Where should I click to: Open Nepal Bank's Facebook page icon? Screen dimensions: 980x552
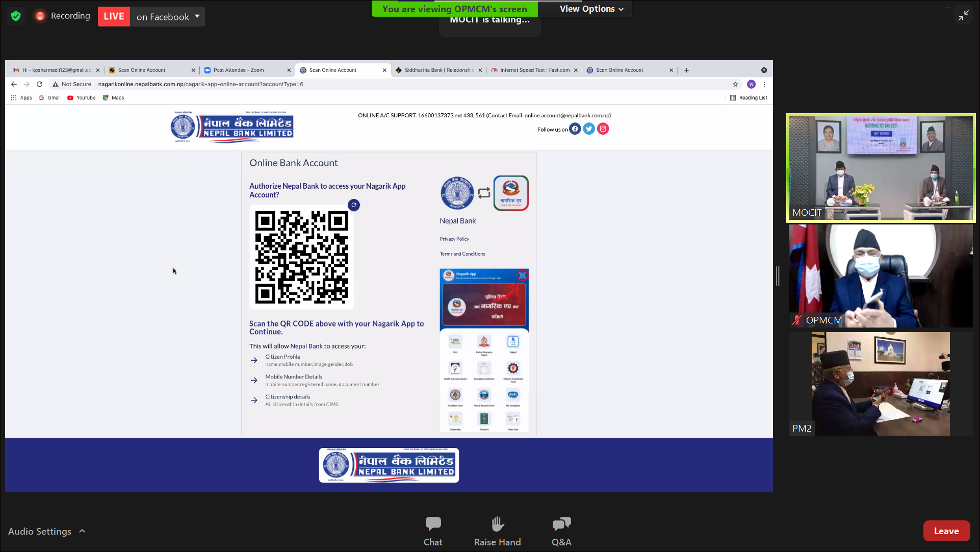575,129
